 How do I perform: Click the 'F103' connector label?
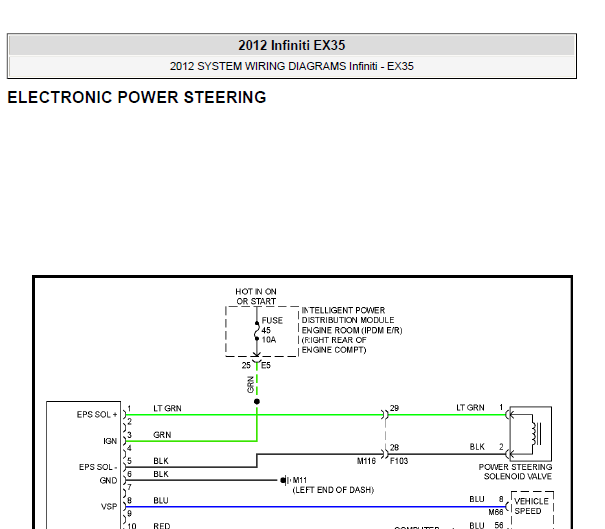click(399, 461)
